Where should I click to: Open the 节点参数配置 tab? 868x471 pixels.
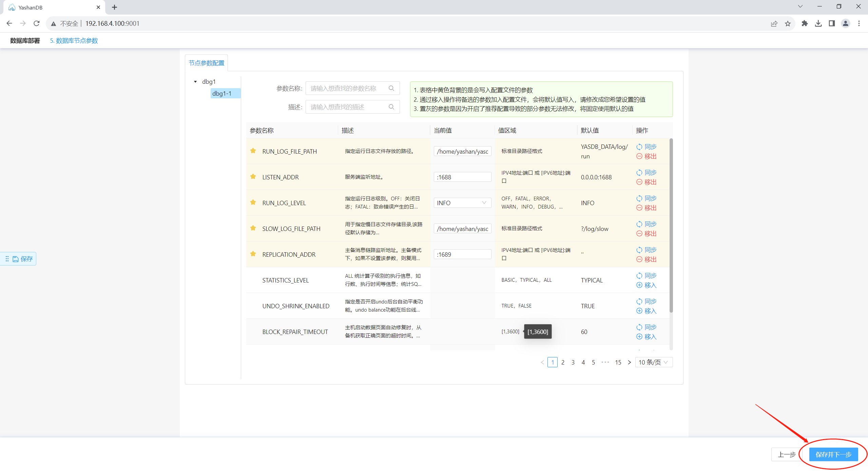206,63
